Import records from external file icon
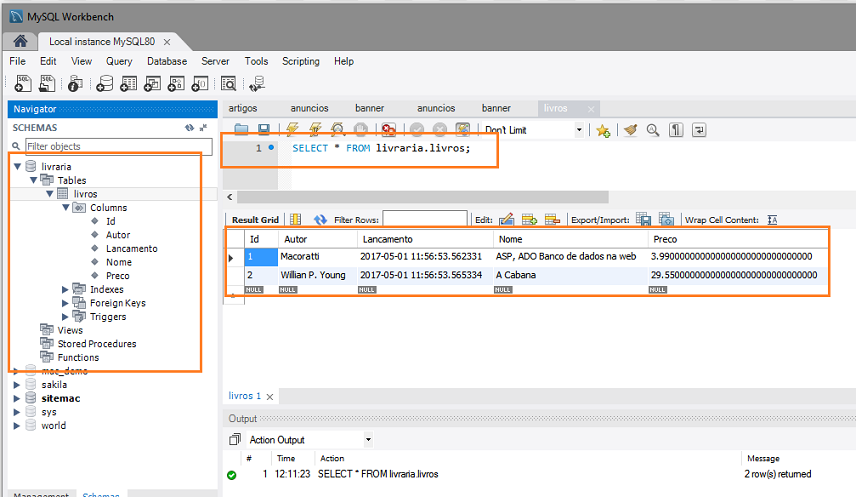856x497 pixels. [x=666, y=220]
